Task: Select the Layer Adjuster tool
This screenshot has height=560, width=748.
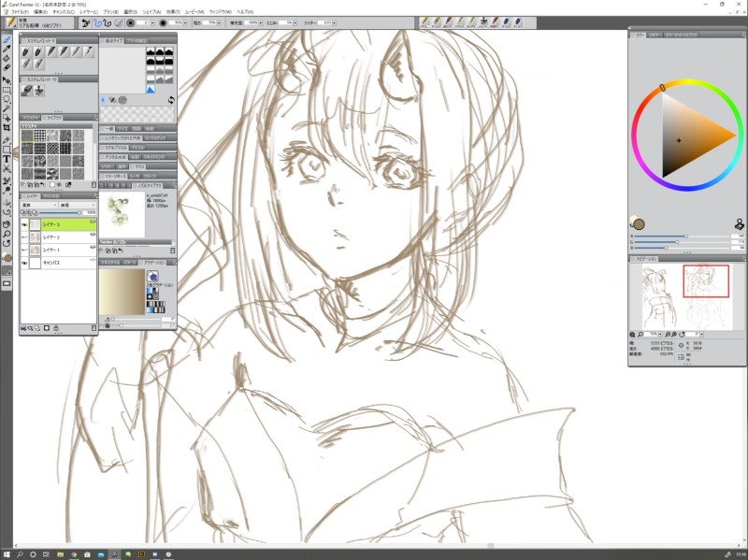Action: [7, 80]
